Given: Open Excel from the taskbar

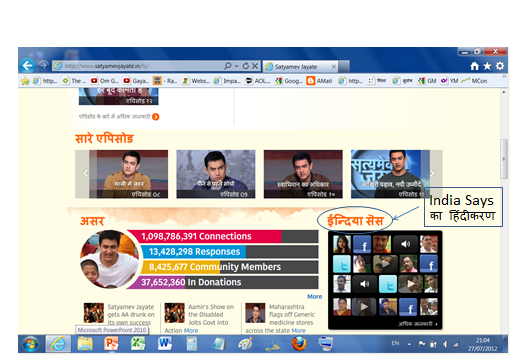Looking at the screenshot, I should [x=138, y=344].
